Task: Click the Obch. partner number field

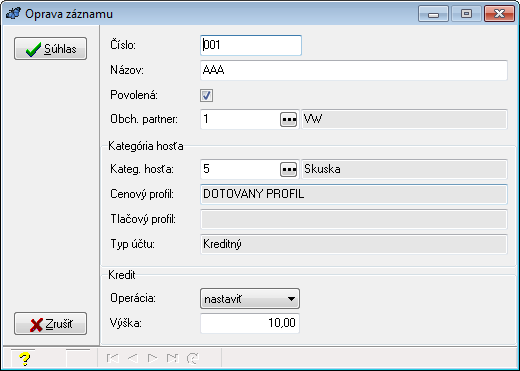Action: tap(240, 119)
